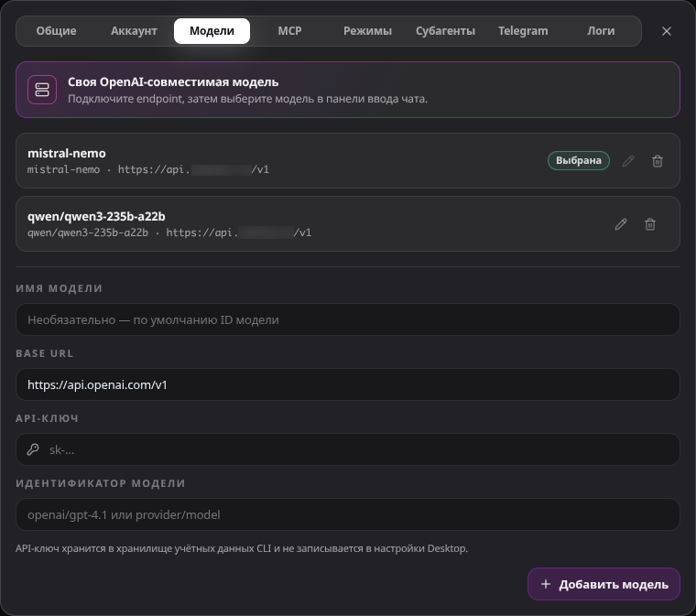Focus the Base URL input field
The width and height of the screenshot is (696, 616).
click(x=348, y=384)
